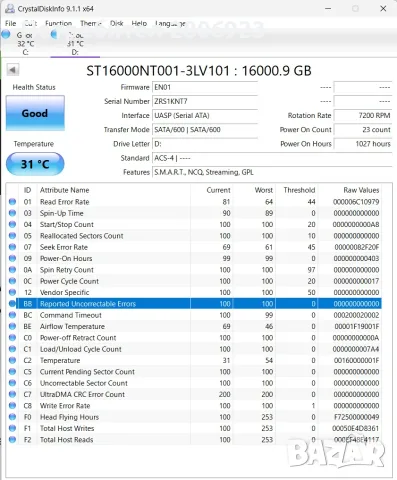Switch to the C: drive tab

[x=25, y=43]
